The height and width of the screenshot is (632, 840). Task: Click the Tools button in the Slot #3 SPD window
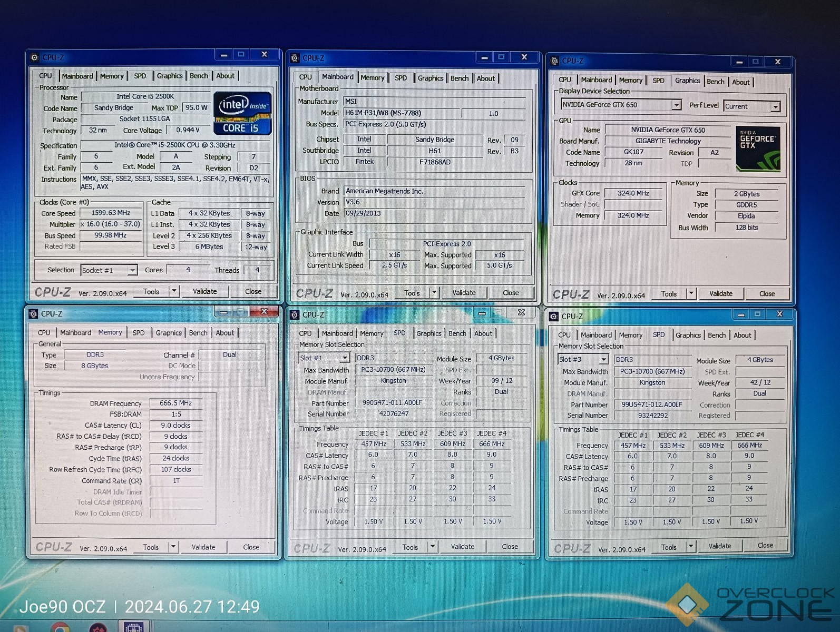(669, 547)
